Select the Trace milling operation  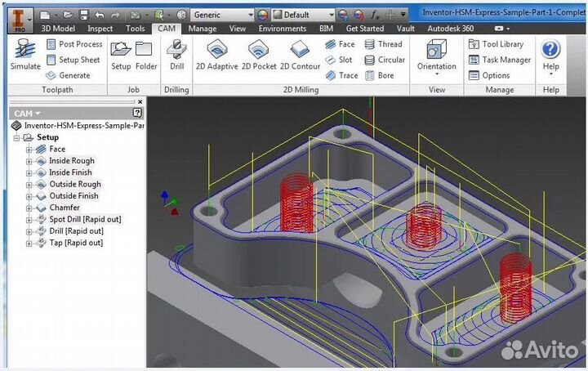click(341, 76)
